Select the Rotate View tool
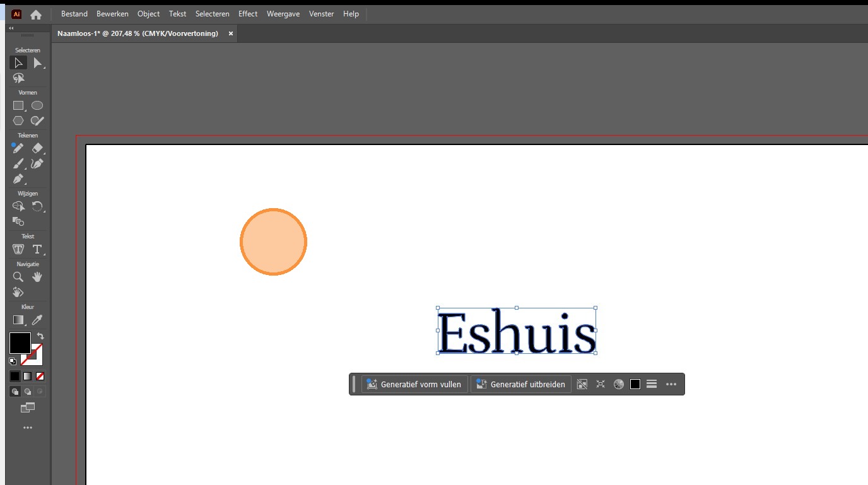The width and height of the screenshot is (868, 485). pos(18,292)
